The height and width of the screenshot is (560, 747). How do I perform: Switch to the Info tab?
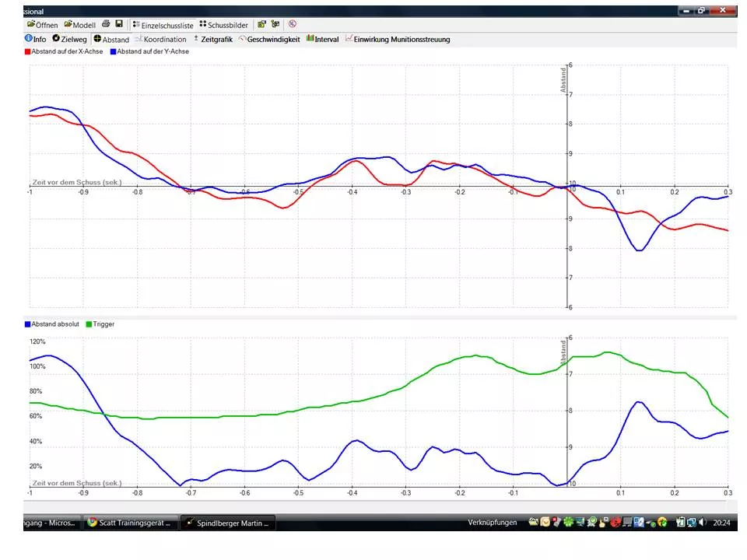click(36, 39)
